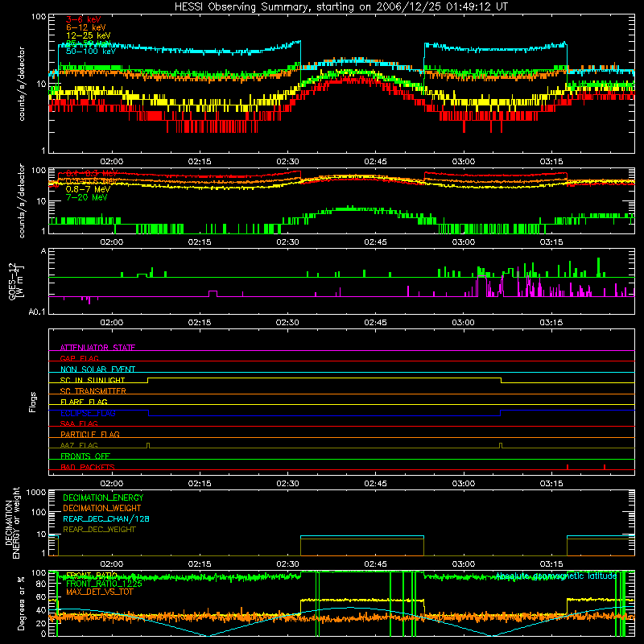Click 02:45 tick under the keV panel

point(375,162)
